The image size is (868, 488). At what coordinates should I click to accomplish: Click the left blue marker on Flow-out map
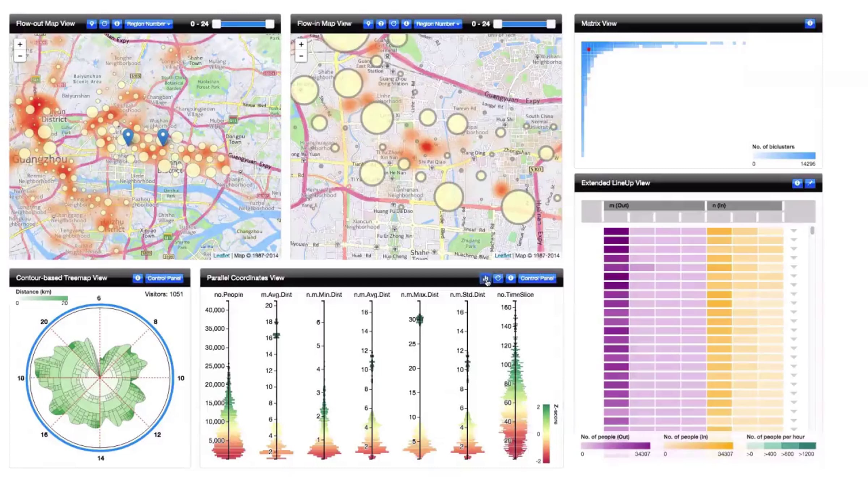point(128,137)
